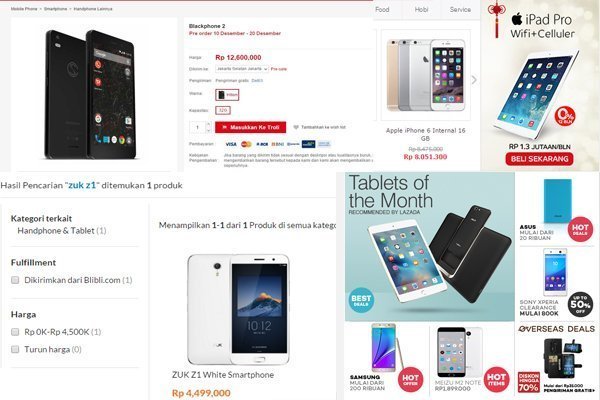
Task: Click BELI SEKARANG on iPad Pro ad
Action: coord(539,159)
